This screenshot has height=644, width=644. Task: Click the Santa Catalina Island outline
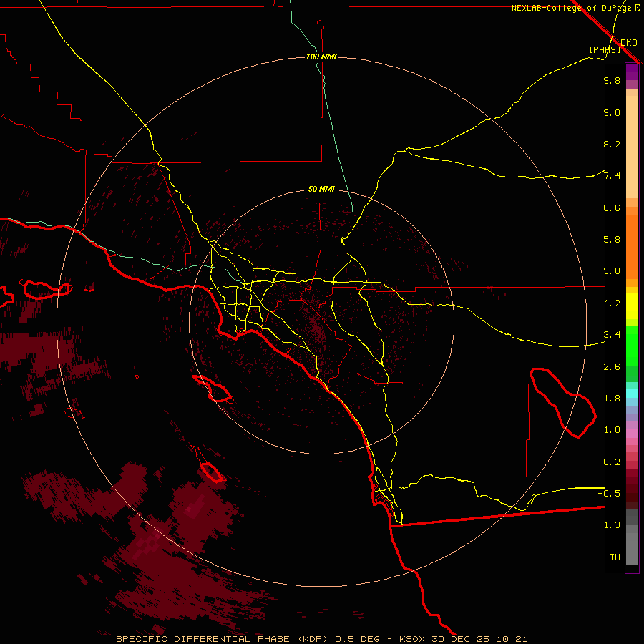pos(213,388)
